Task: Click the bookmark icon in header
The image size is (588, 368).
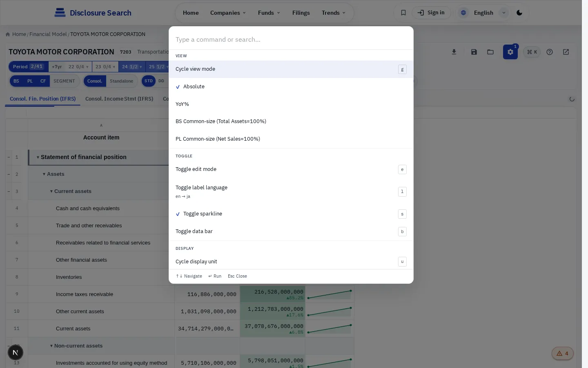Action: [403, 13]
